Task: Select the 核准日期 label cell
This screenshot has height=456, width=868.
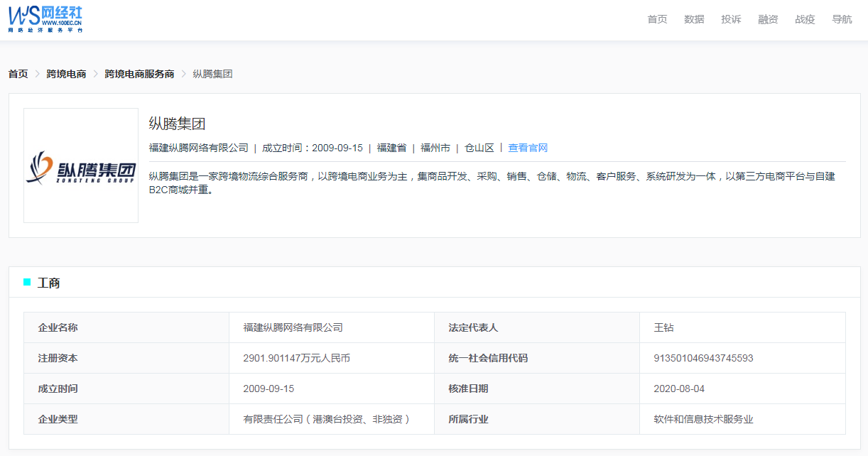Action: point(537,389)
